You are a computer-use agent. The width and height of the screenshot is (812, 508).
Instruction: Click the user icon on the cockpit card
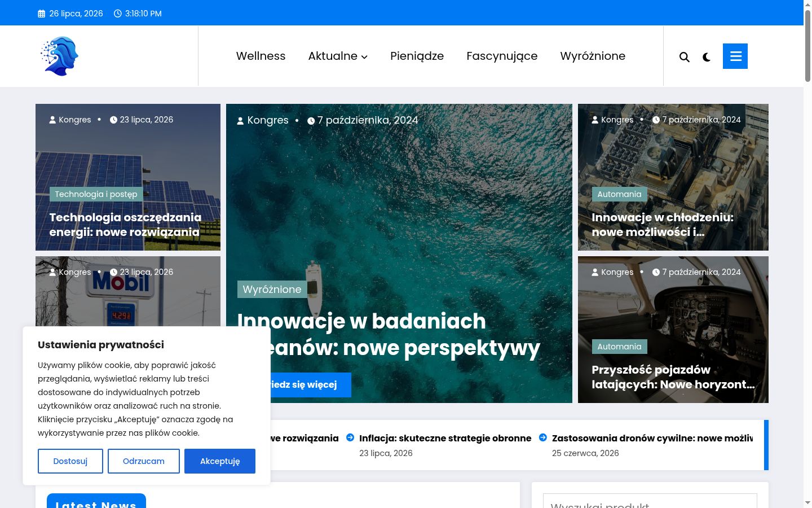595,272
